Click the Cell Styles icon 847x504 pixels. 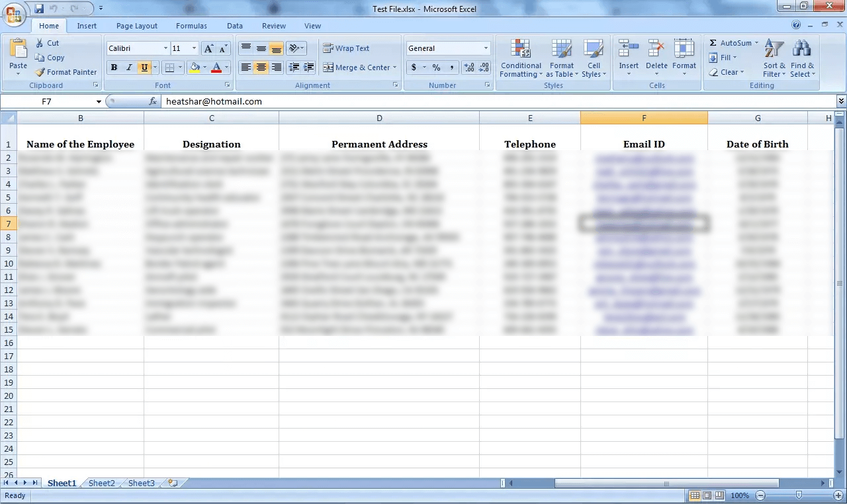point(594,58)
